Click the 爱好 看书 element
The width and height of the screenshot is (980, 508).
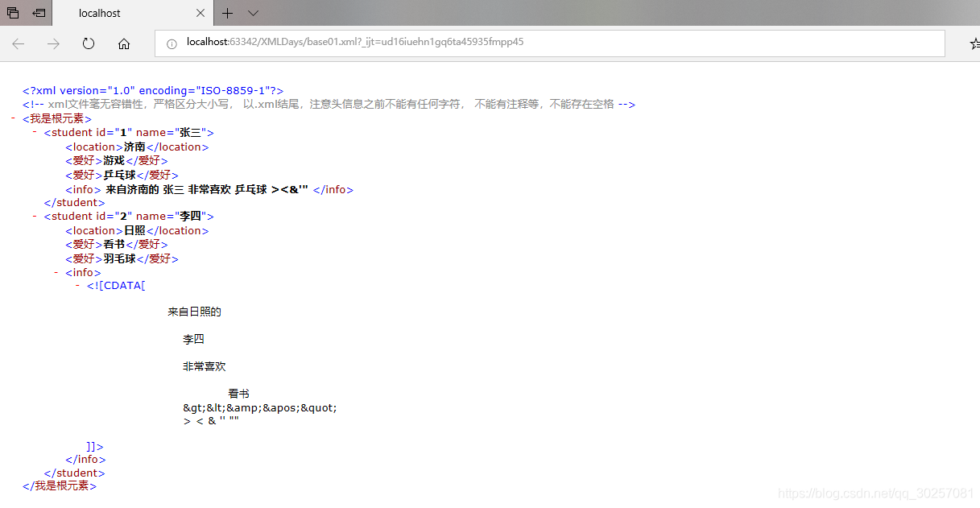pyautogui.click(x=117, y=244)
